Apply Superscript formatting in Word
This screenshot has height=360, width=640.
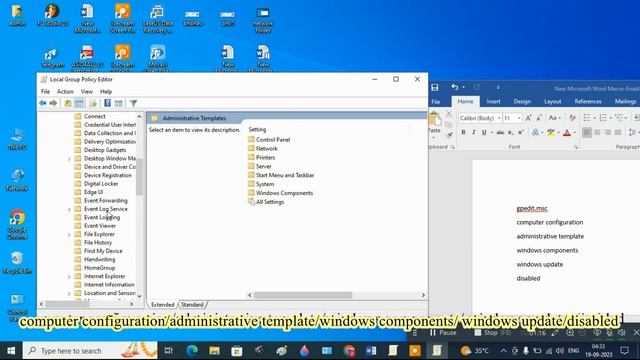tap(521, 132)
